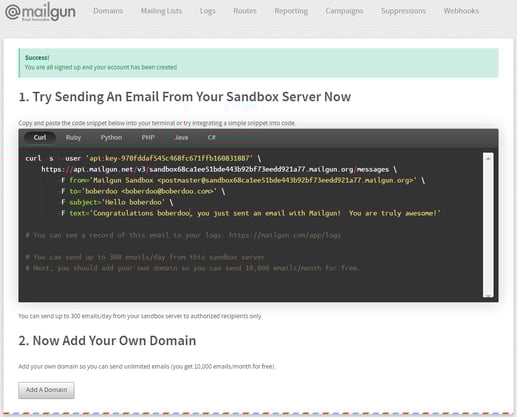Switch to the Python code tab
517x417 pixels.
click(111, 137)
